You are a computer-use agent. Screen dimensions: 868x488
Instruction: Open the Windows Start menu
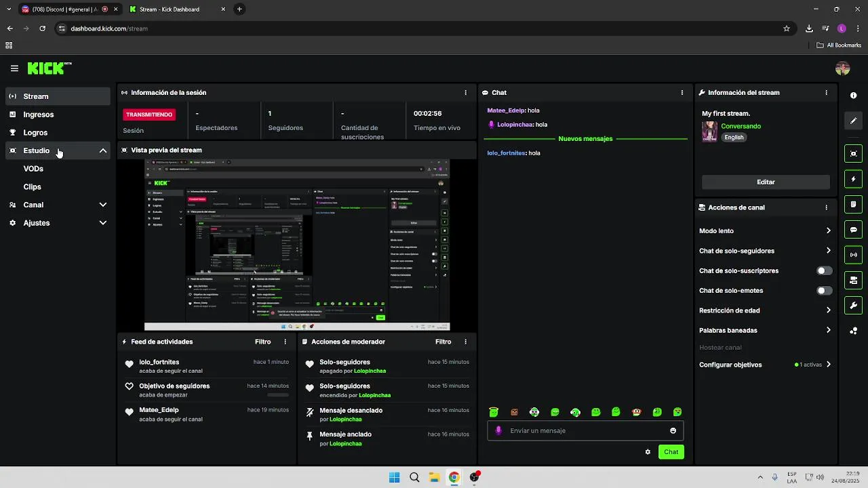pyautogui.click(x=395, y=478)
